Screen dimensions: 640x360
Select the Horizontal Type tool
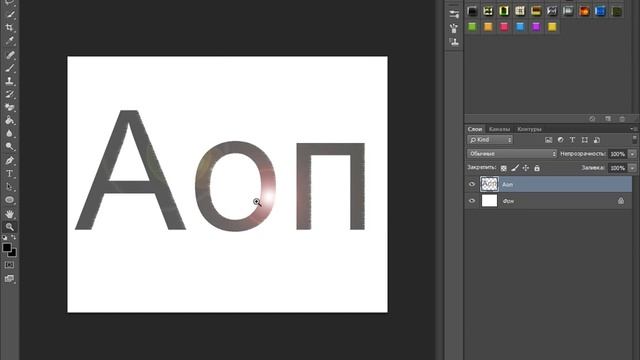tap(10, 174)
